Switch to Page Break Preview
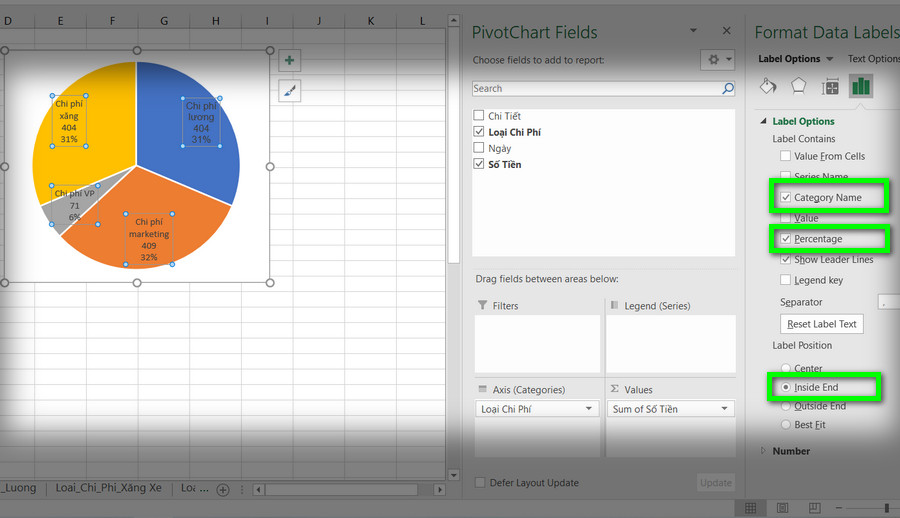Image resolution: width=900 pixels, height=518 pixels. [x=814, y=508]
